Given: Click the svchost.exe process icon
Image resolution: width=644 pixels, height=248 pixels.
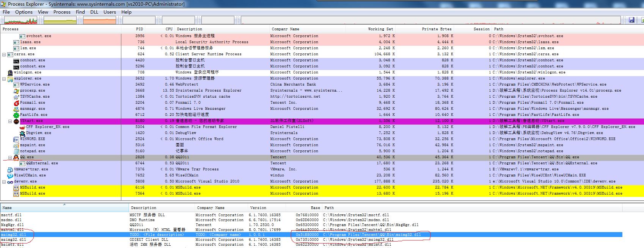Looking at the screenshot, I should coord(22,36).
